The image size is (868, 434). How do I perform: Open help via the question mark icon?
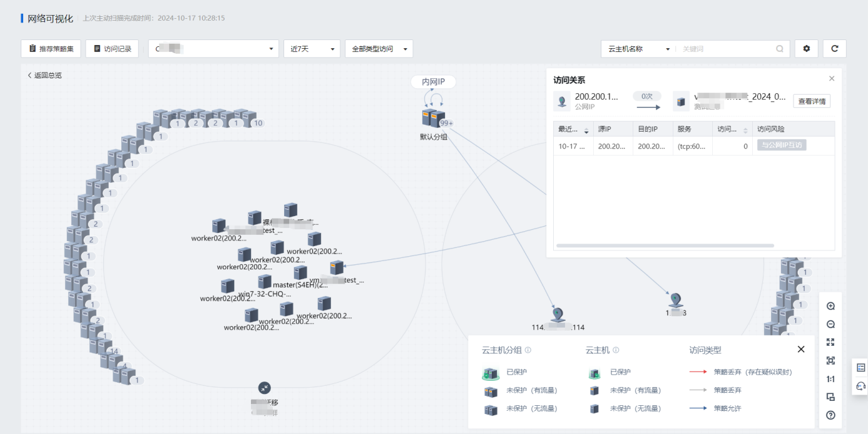click(830, 415)
